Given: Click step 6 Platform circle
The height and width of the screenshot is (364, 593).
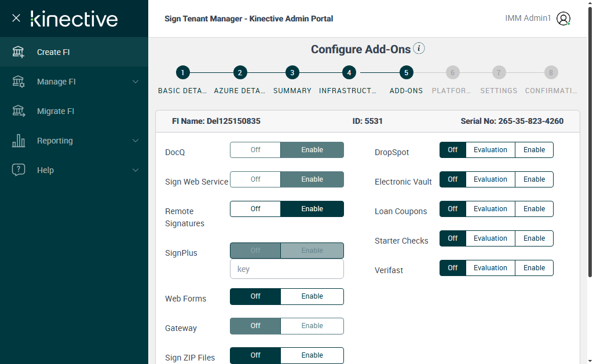Looking at the screenshot, I should point(452,72).
